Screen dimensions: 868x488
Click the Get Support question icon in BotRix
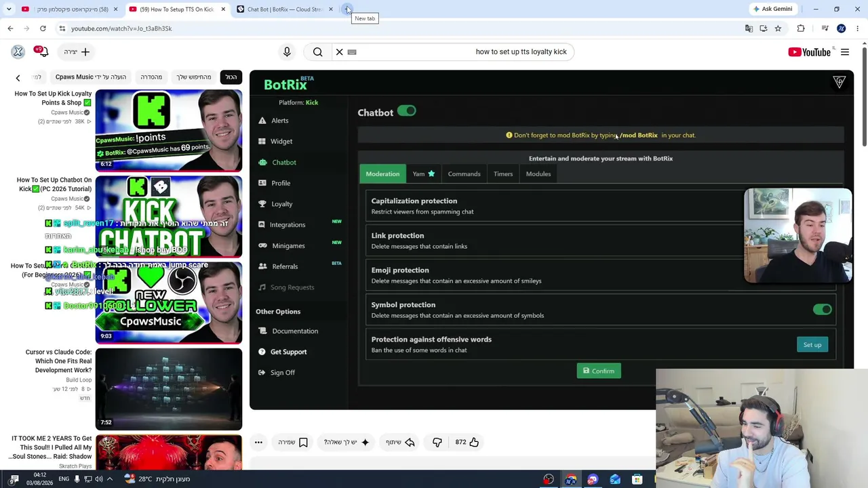pyautogui.click(x=262, y=352)
